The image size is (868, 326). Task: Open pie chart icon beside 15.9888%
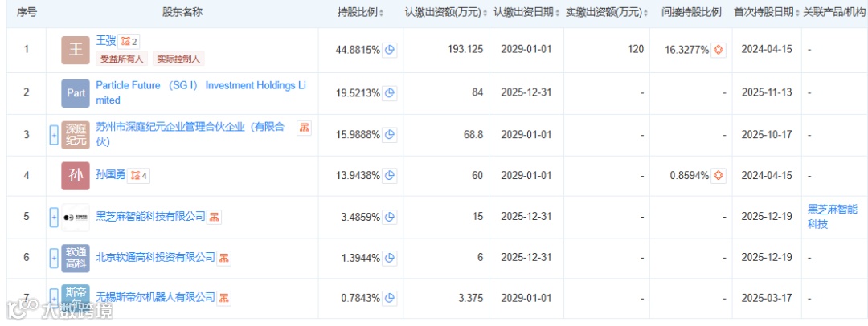coord(391,135)
